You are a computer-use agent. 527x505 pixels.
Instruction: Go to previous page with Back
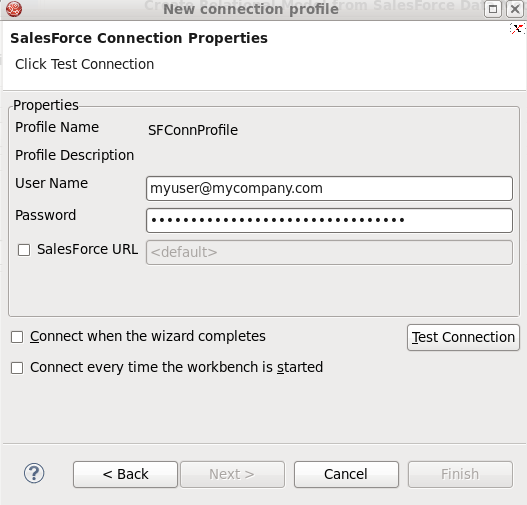pos(125,474)
